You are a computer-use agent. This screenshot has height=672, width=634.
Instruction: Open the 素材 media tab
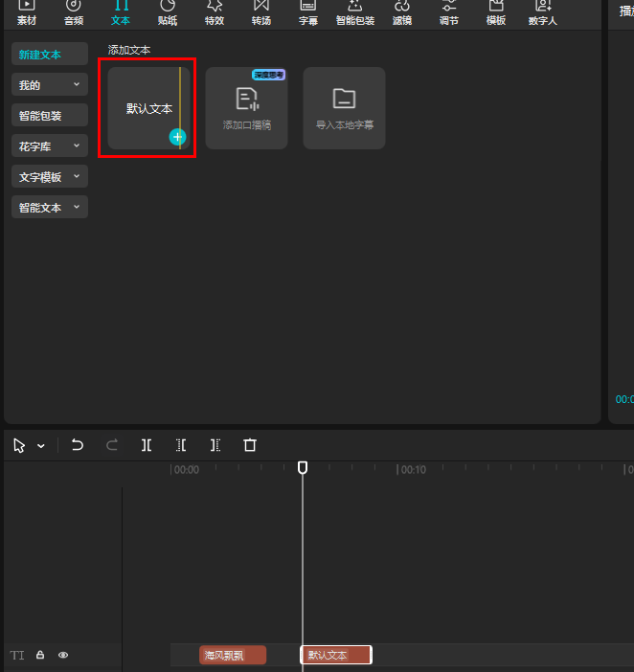[x=27, y=12]
